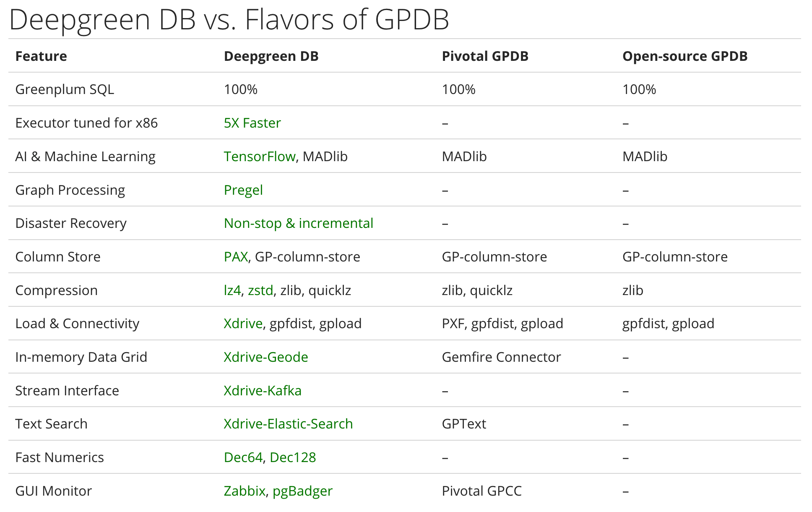Follow the Xdrive-Geode link
812x512 pixels.
point(265,357)
